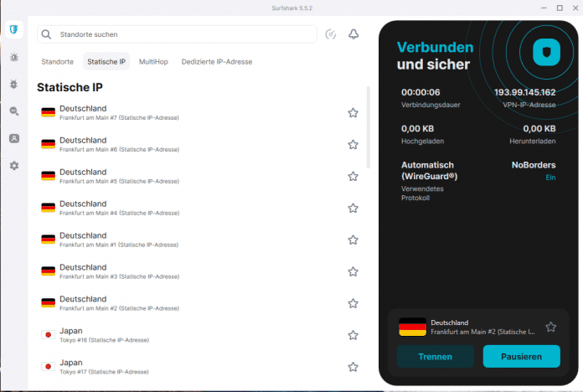583x392 pixels.
Task: Open the Surfshark Search magnifier icon in sidebar
Action: pyautogui.click(x=14, y=111)
